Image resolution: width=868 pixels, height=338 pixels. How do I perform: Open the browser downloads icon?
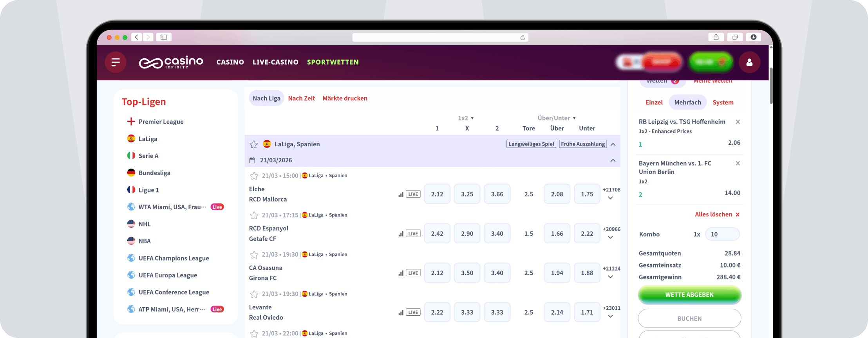click(754, 37)
